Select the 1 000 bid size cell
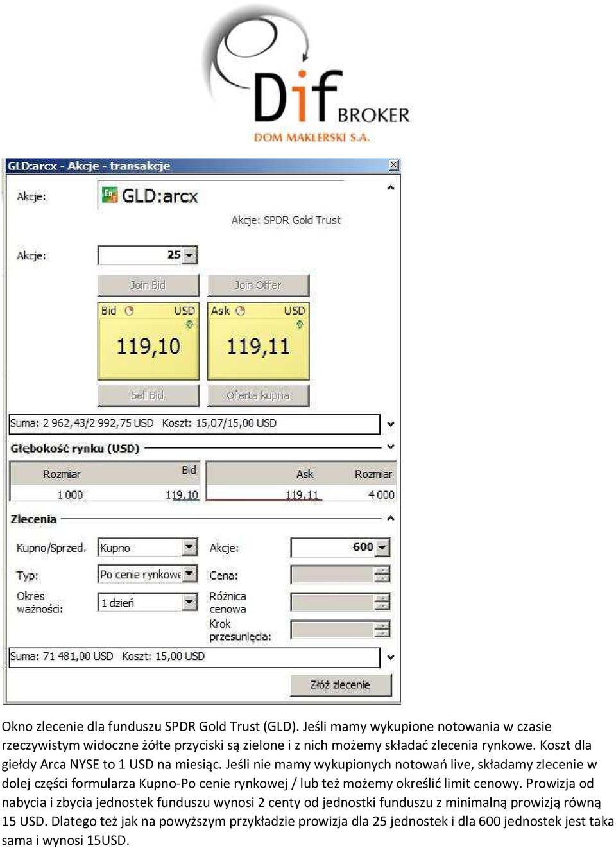616x848 pixels. point(70,495)
